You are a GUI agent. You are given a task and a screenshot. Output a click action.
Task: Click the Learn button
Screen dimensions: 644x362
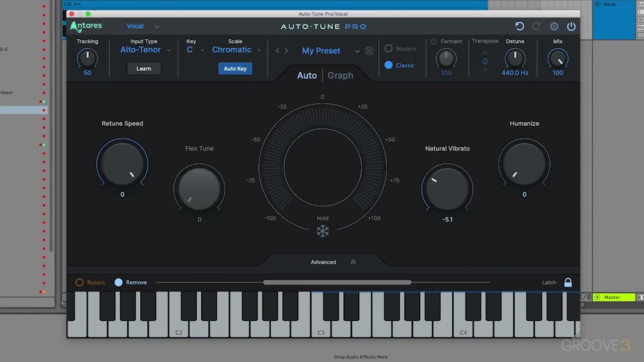pos(143,69)
